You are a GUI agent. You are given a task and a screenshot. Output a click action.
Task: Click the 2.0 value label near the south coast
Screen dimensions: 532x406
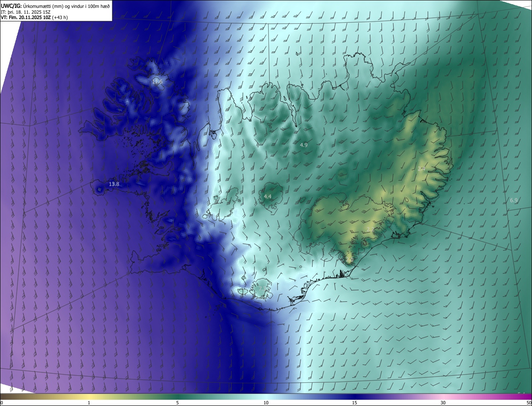tap(349, 260)
